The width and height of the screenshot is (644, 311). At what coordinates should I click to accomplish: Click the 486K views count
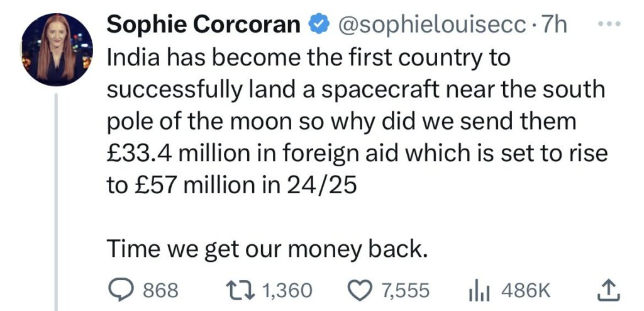coord(525,290)
